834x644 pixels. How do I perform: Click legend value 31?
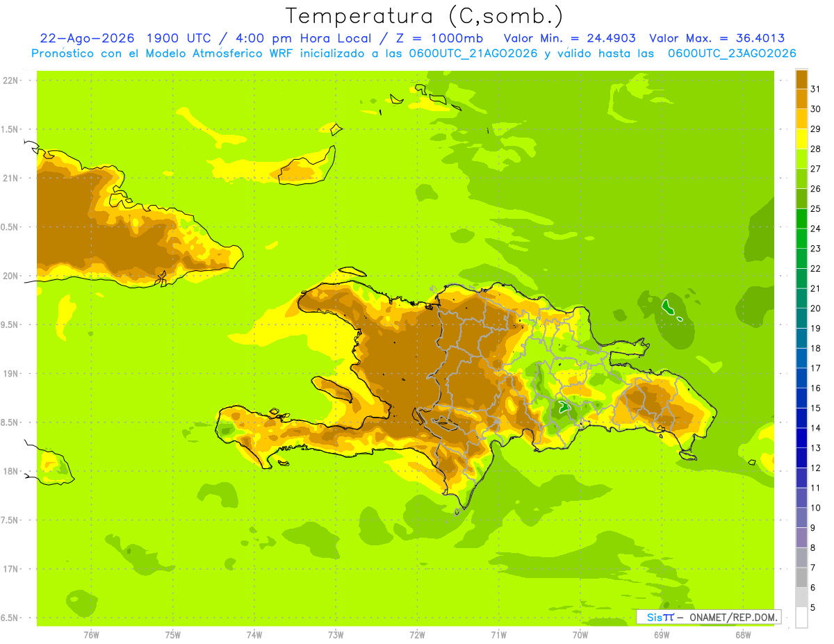click(815, 89)
